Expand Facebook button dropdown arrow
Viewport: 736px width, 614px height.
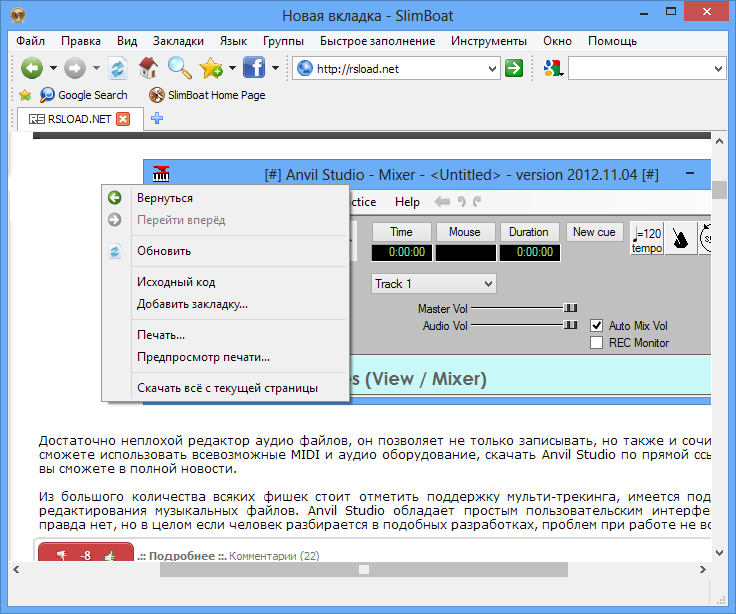tap(276, 69)
